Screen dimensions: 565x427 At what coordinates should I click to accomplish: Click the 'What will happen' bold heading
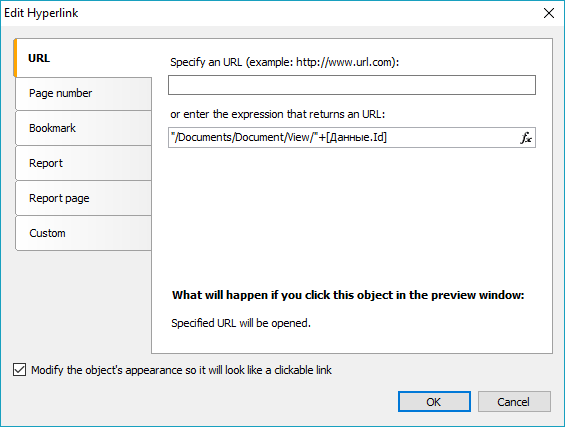click(348, 295)
